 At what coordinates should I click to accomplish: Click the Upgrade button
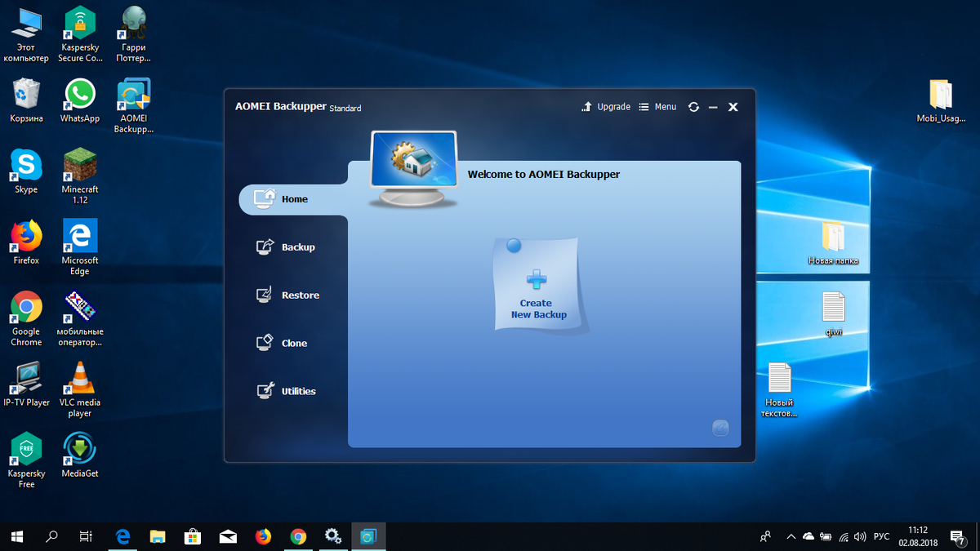(x=606, y=107)
